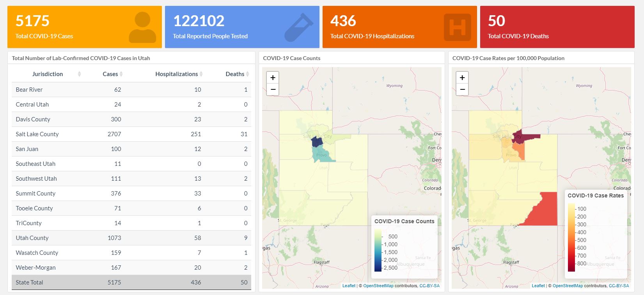644x295 pixels.
Task: Open CC-BY-SA link in Case Counts map
Action: (x=429, y=286)
